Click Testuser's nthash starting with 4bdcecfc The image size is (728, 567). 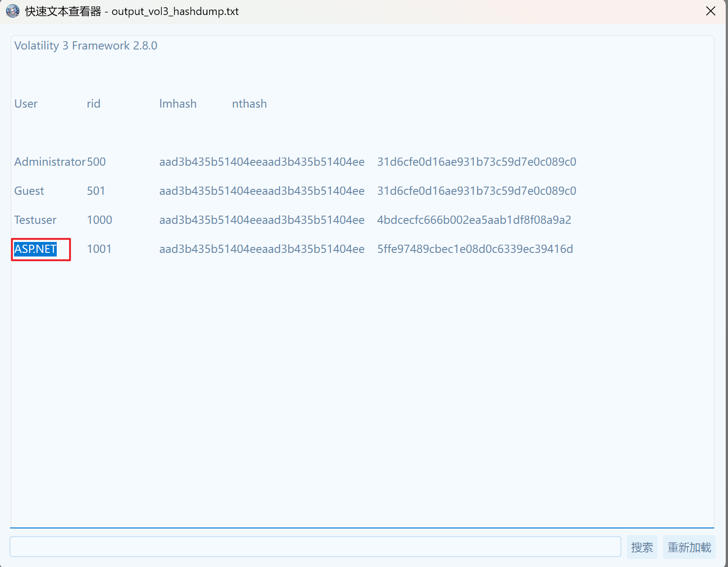(474, 220)
